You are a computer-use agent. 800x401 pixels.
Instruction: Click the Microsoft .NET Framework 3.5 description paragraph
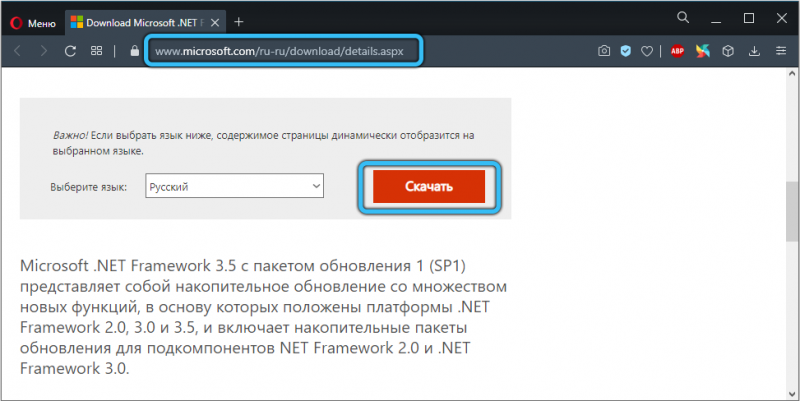[263, 317]
